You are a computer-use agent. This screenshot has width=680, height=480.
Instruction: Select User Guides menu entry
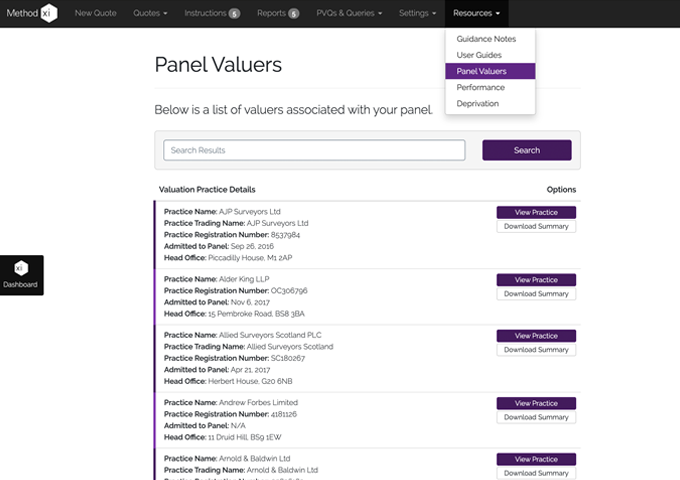click(479, 55)
